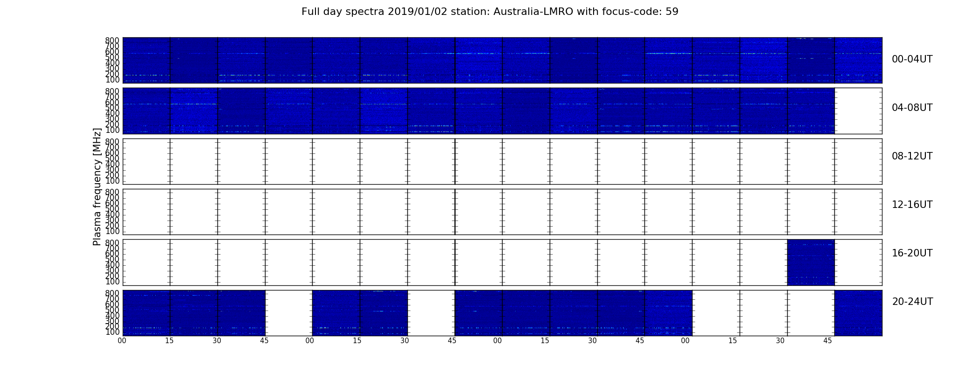
Task: Open the 04-08UT spectrogram panel
Action: click(x=502, y=111)
